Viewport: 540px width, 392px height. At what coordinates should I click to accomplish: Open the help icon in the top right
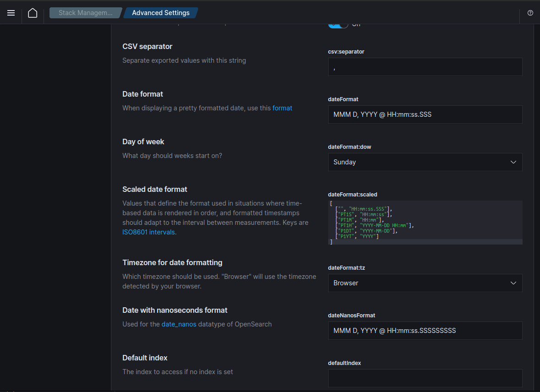click(x=530, y=12)
